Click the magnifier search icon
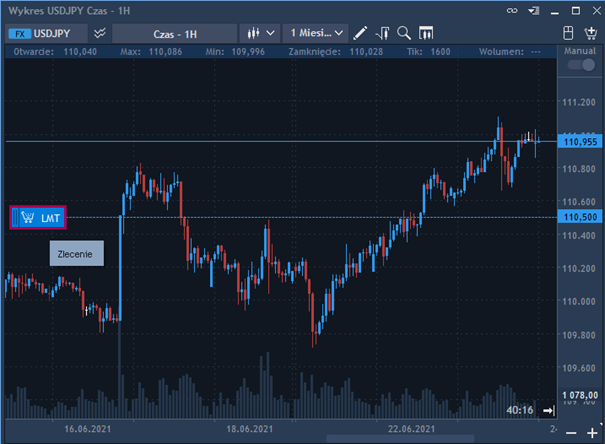605x444 pixels. click(404, 32)
